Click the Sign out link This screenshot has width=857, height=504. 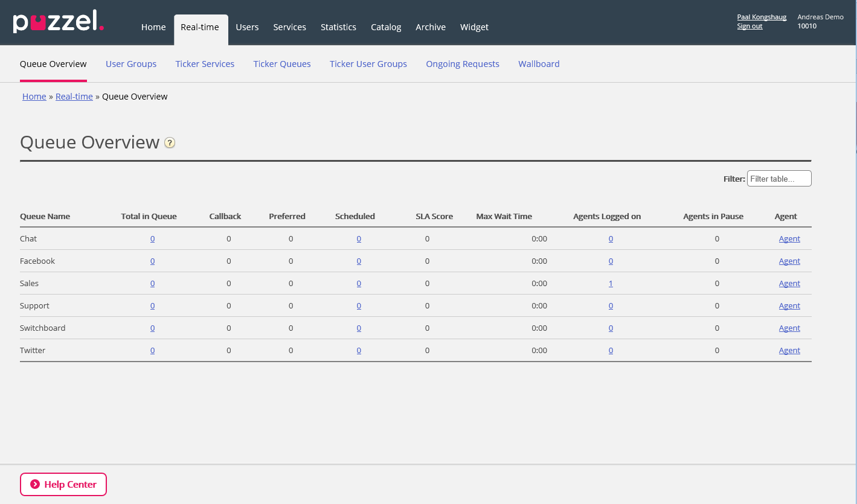[x=749, y=27]
